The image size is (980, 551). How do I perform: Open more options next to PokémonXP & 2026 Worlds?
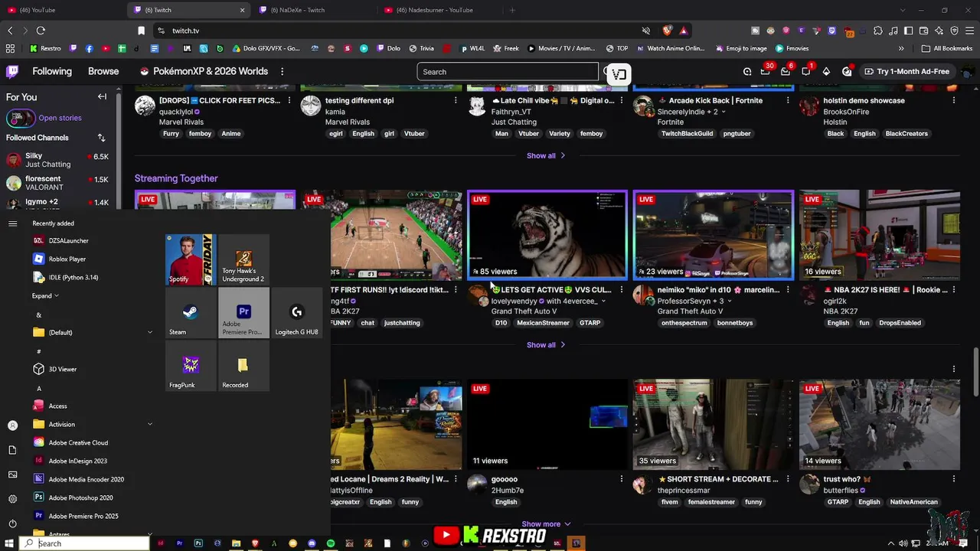tap(282, 71)
